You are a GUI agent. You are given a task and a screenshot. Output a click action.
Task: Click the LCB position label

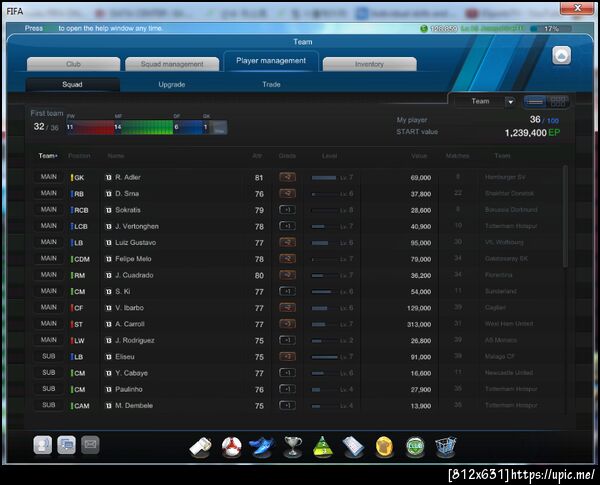pyautogui.click(x=81, y=227)
